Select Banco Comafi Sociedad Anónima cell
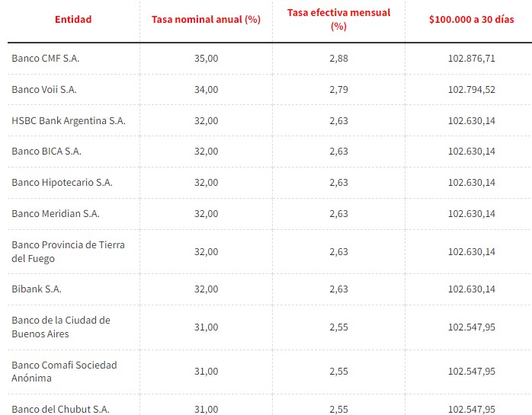The width and height of the screenshot is (532, 415). coord(64,372)
